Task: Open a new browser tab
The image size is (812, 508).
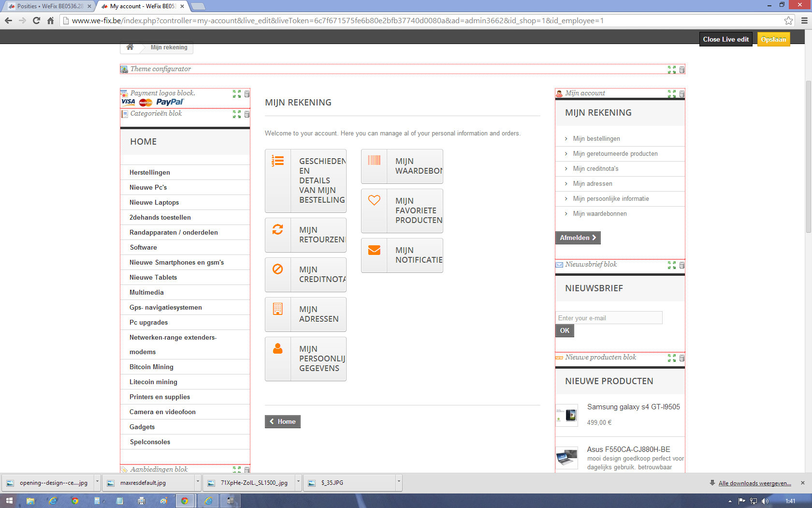Action: [x=198, y=6]
